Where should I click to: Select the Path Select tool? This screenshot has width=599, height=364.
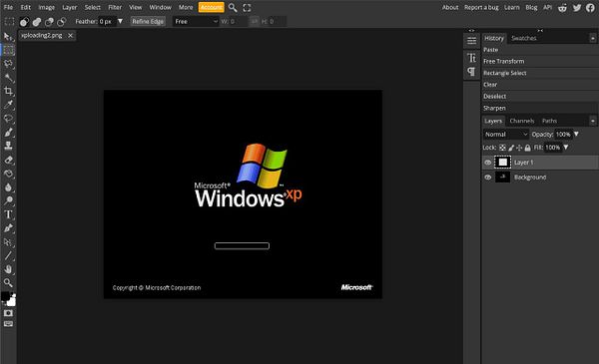(8, 242)
